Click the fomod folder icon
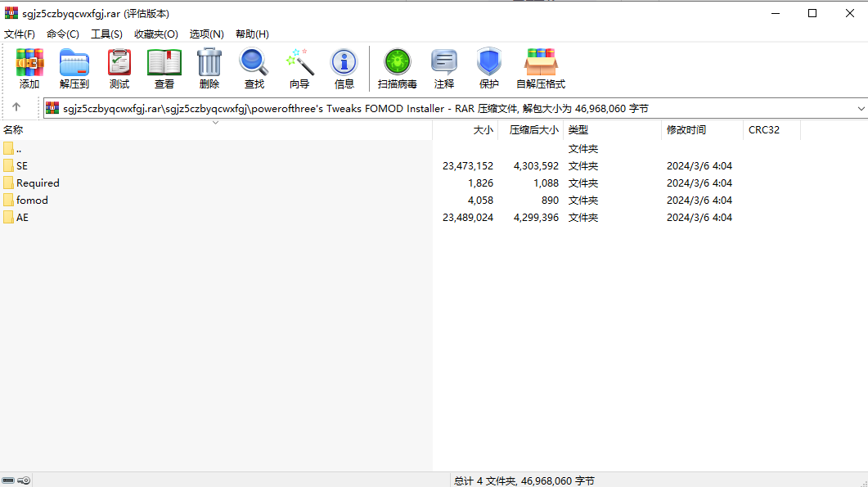This screenshot has width=868, height=487. (x=8, y=200)
